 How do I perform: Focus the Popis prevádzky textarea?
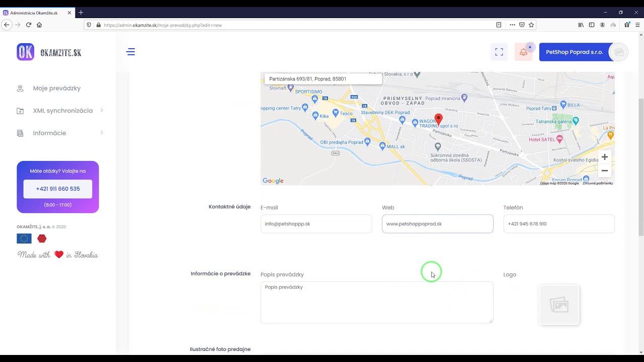377,302
